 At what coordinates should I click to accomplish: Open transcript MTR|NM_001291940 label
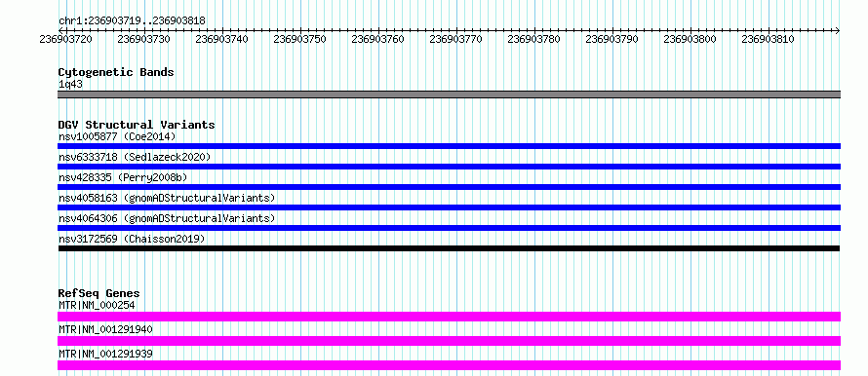105,329
